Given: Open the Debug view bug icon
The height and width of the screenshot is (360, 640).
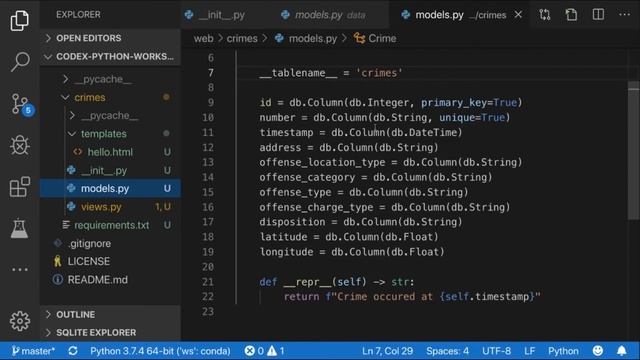Looking at the screenshot, I should 20,145.
